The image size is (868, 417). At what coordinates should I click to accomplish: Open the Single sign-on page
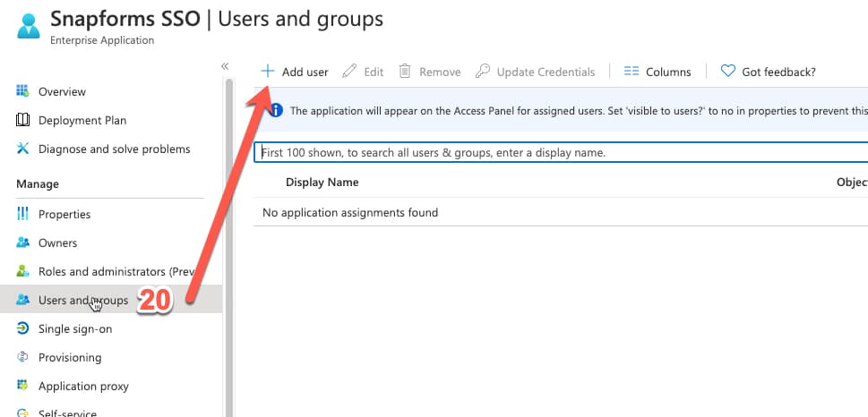[75, 328]
